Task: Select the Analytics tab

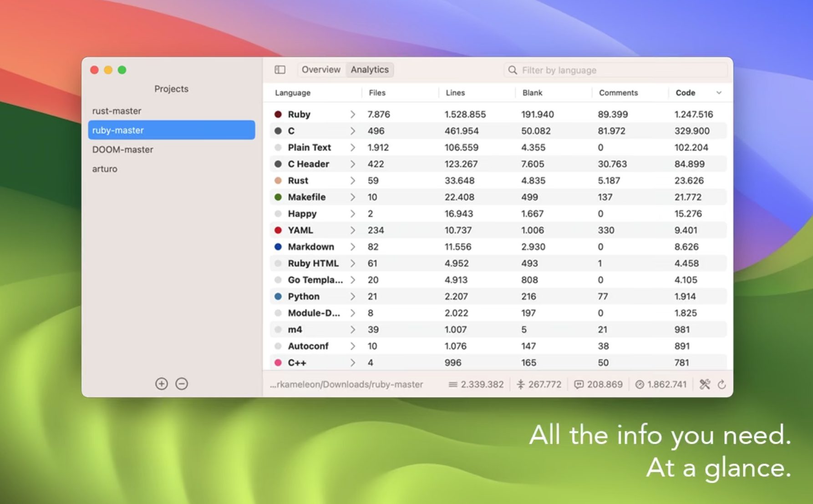Action: (370, 70)
